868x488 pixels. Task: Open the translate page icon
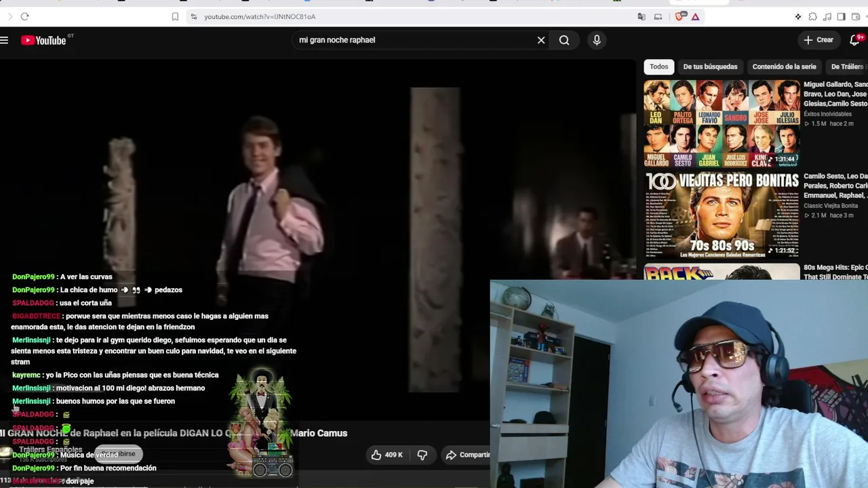(x=642, y=16)
